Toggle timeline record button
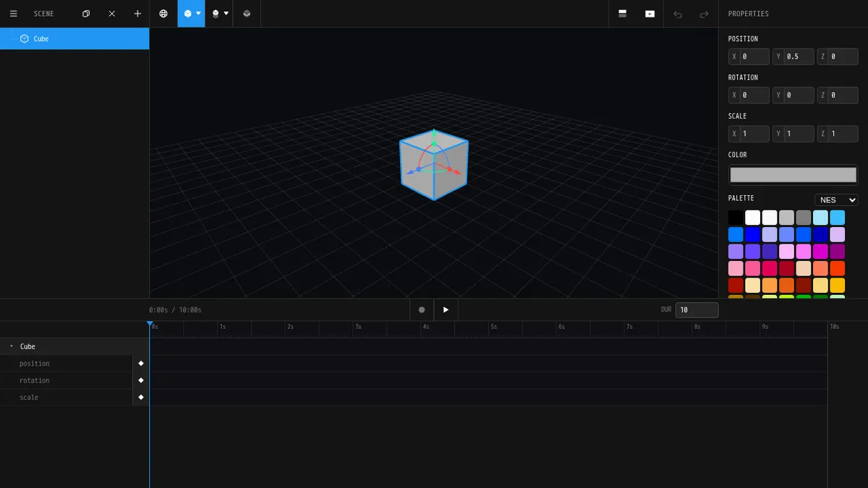This screenshot has height=488, width=868. click(x=422, y=309)
